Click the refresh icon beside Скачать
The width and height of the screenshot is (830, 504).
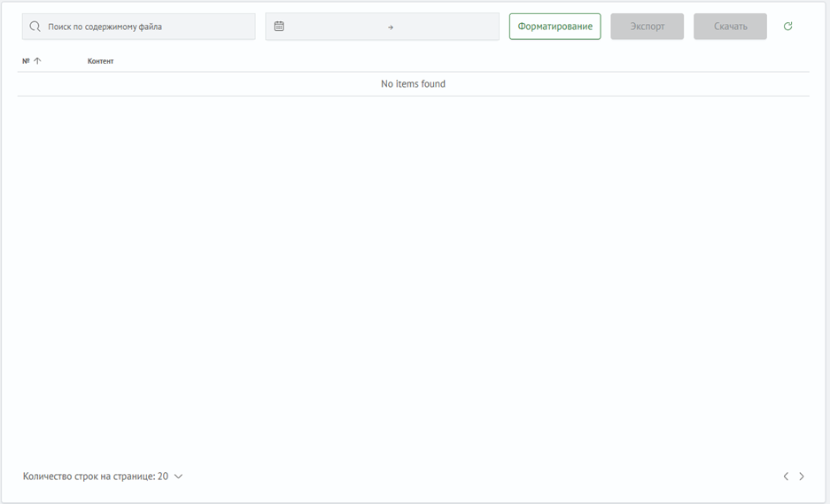787,27
